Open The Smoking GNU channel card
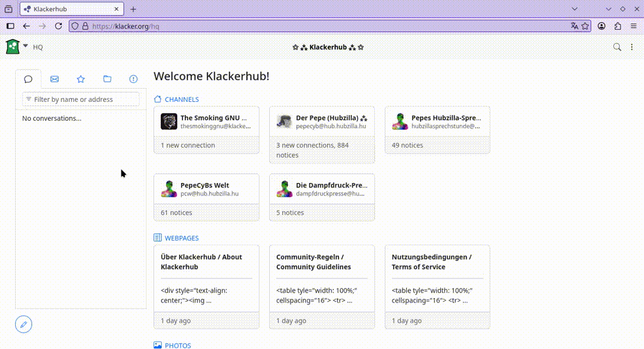The width and height of the screenshot is (644, 349). pos(206,122)
